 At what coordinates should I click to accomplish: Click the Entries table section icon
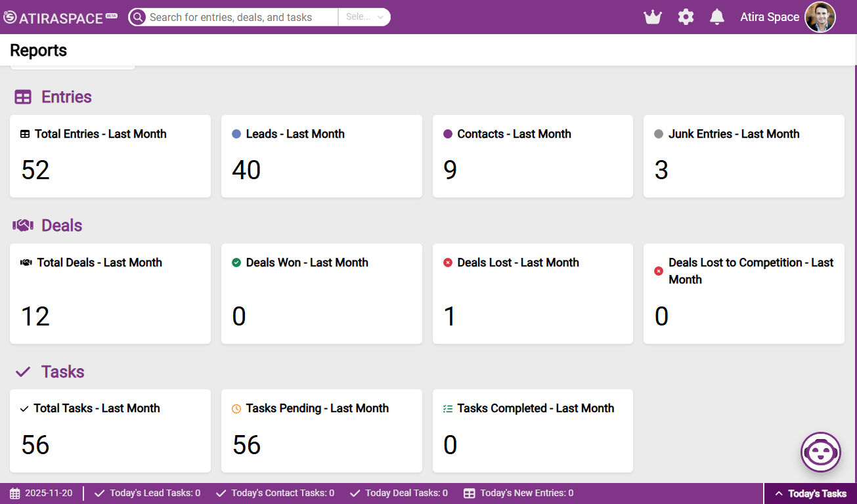(23, 97)
